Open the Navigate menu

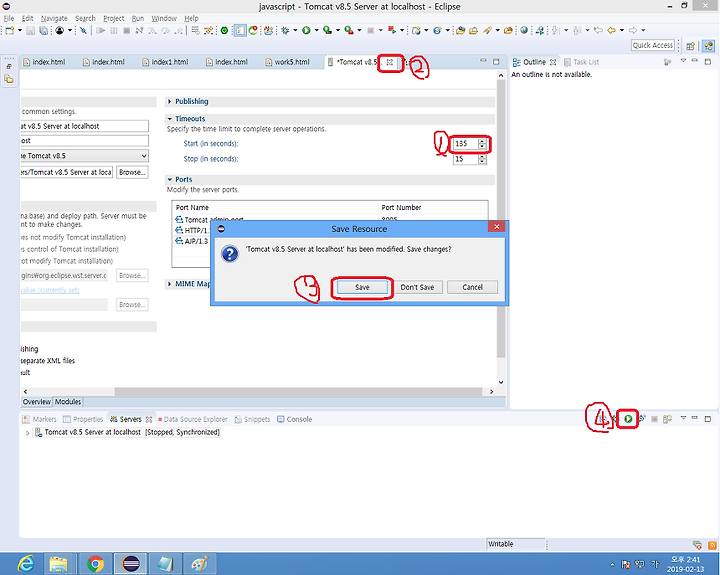point(54,18)
